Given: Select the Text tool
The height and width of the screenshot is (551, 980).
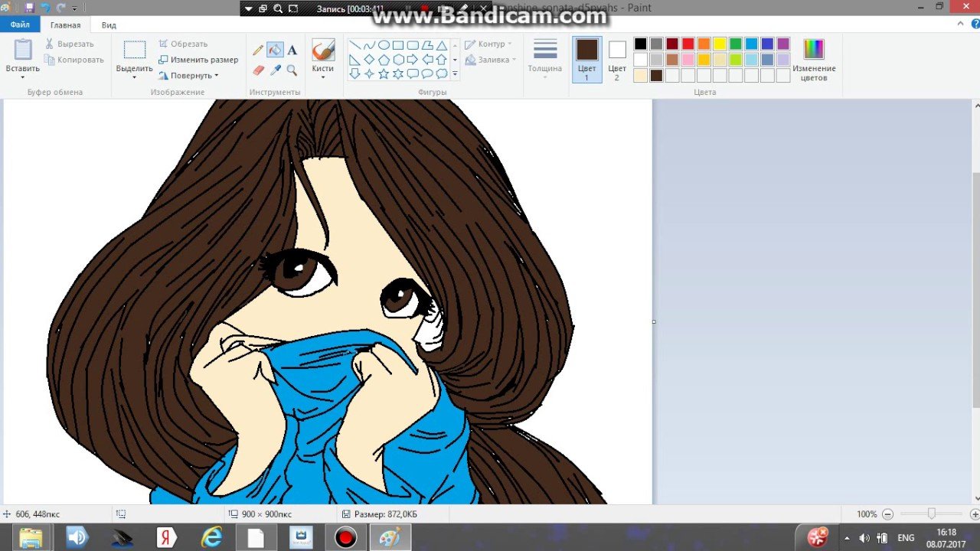Looking at the screenshot, I should (x=292, y=51).
